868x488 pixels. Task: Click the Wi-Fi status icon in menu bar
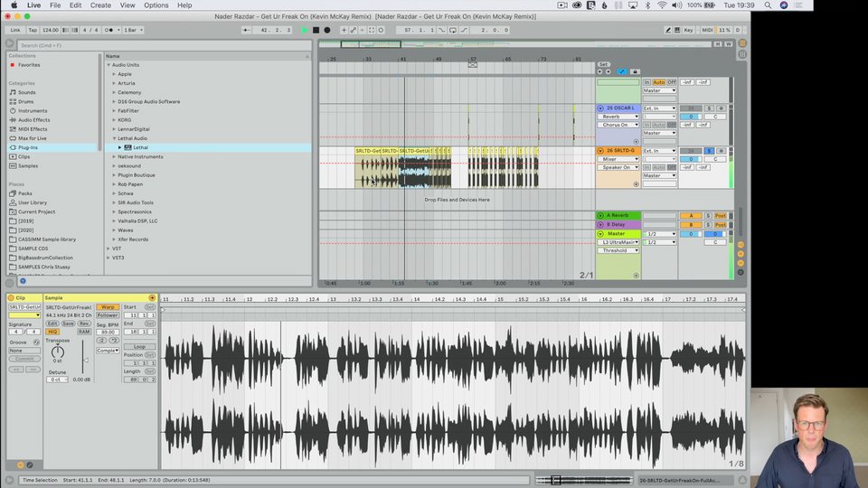click(x=662, y=5)
